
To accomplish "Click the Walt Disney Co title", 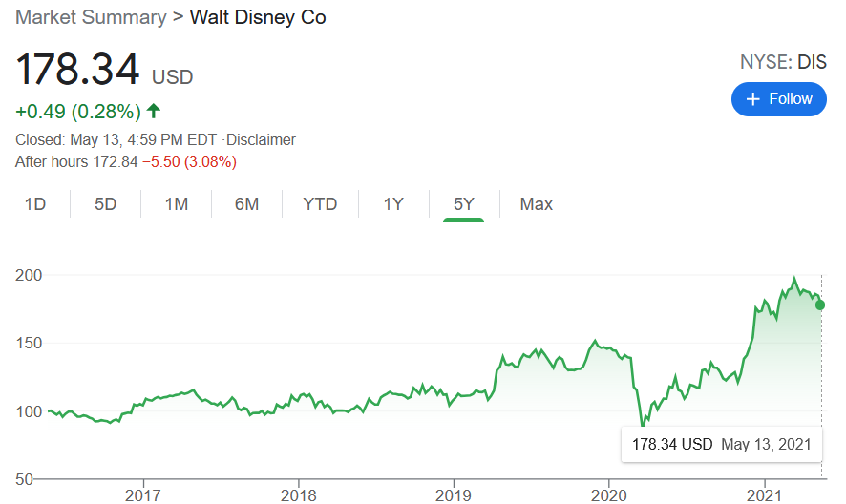I will tap(258, 18).
